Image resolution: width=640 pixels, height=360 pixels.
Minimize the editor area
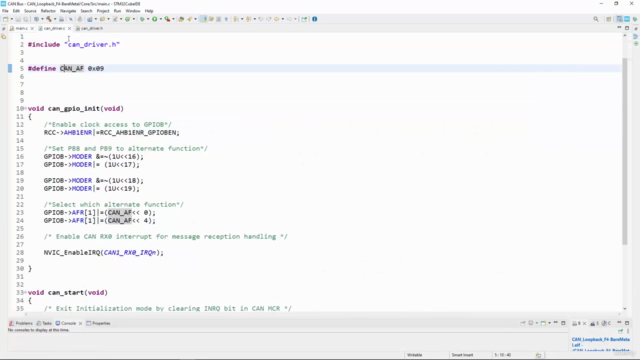pos(619,28)
